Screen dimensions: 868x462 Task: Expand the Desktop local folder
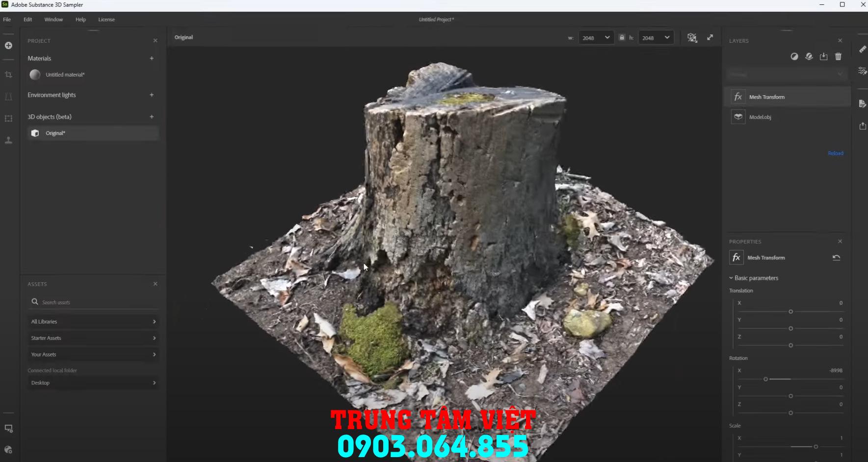pyautogui.click(x=93, y=383)
